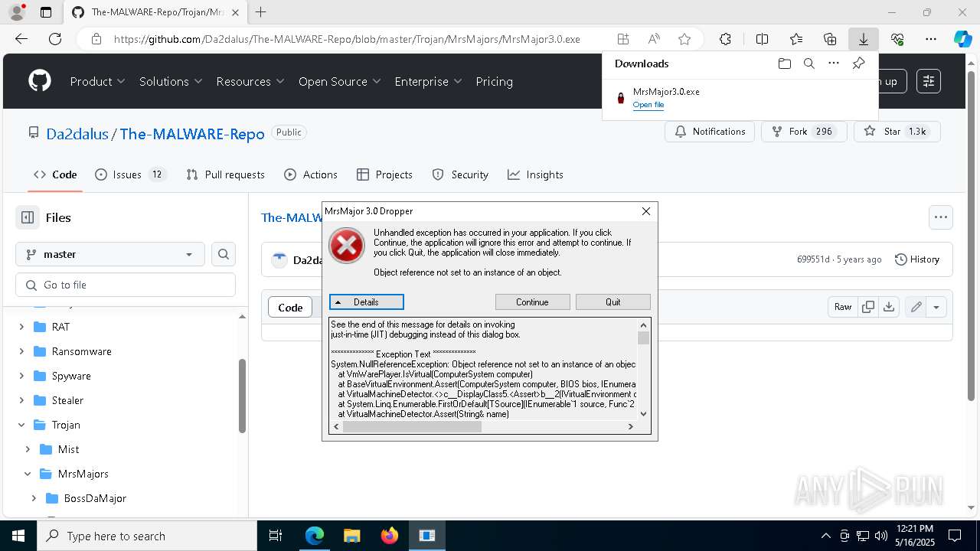Expand the Resources menu
The width and height of the screenshot is (980, 551).
pyautogui.click(x=250, y=81)
